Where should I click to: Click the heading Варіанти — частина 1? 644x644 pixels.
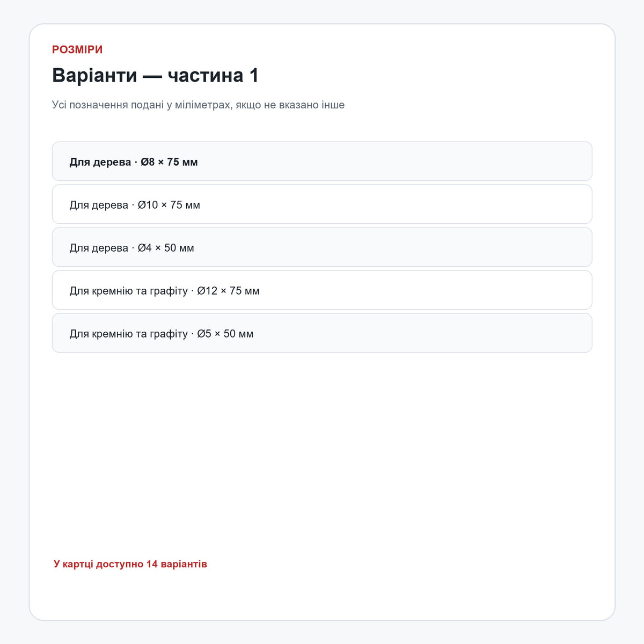pyautogui.click(x=155, y=75)
